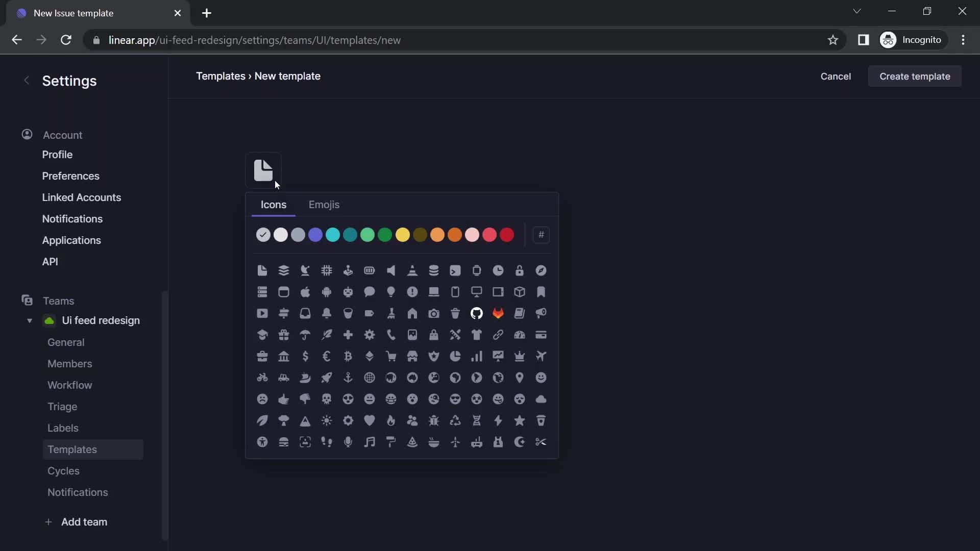Open Cycles settings in sidebar
Screen dimensions: 980x551
pyautogui.click(x=63, y=470)
